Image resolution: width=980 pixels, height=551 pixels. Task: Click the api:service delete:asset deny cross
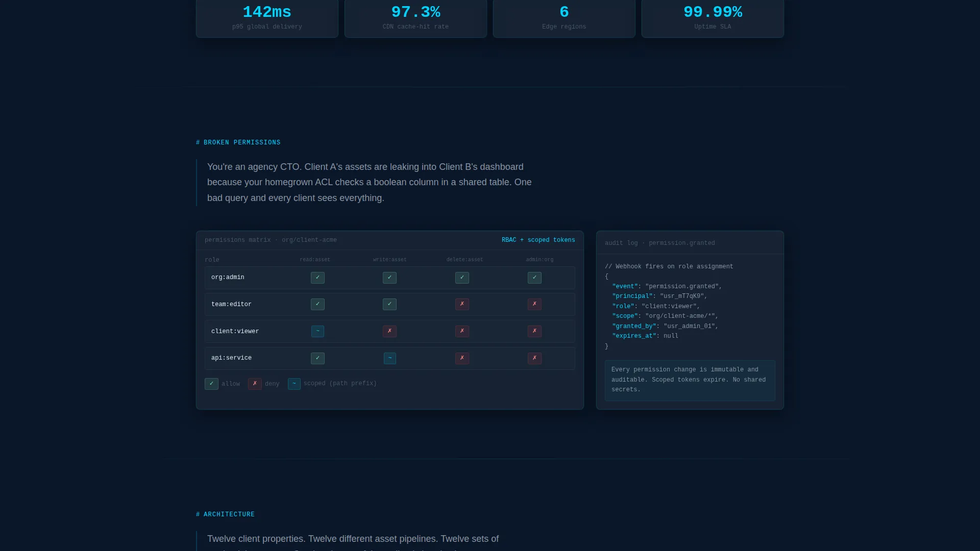tap(462, 358)
